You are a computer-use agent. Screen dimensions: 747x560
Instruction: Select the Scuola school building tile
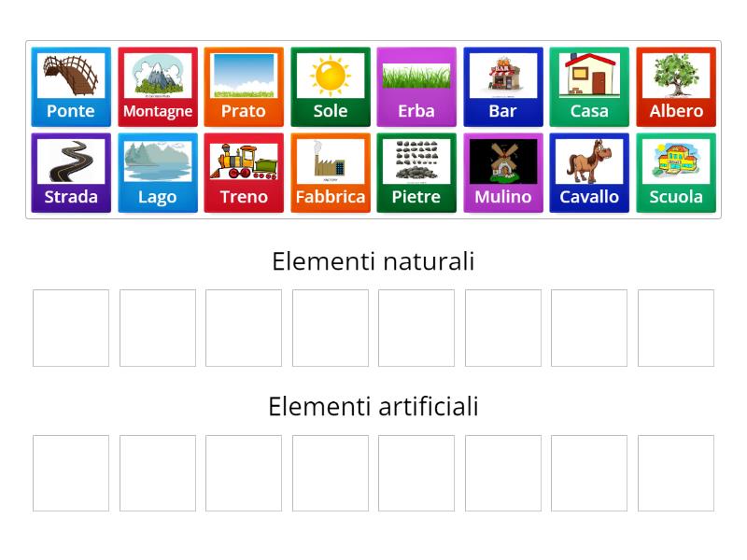tap(676, 172)
